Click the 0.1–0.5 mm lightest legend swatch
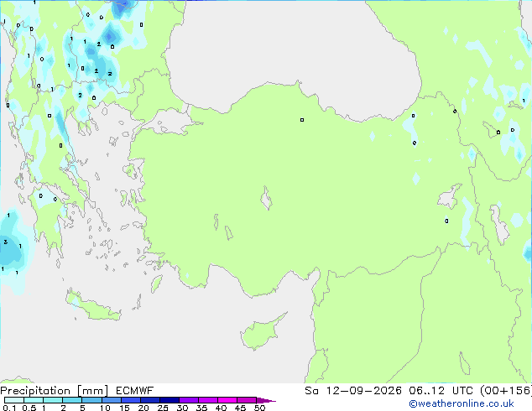The image size is (532, 411). coord(14,400)
